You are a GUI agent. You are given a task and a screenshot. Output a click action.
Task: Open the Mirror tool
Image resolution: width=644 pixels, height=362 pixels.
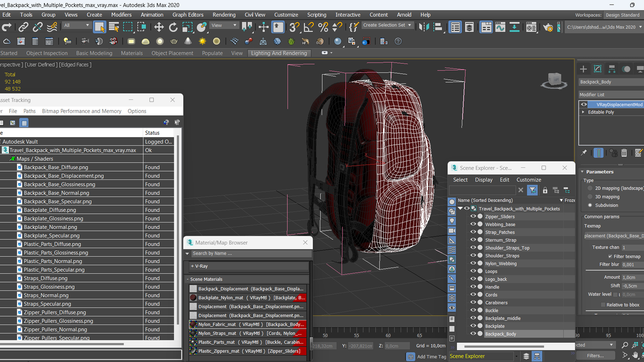tap(424, 27)
